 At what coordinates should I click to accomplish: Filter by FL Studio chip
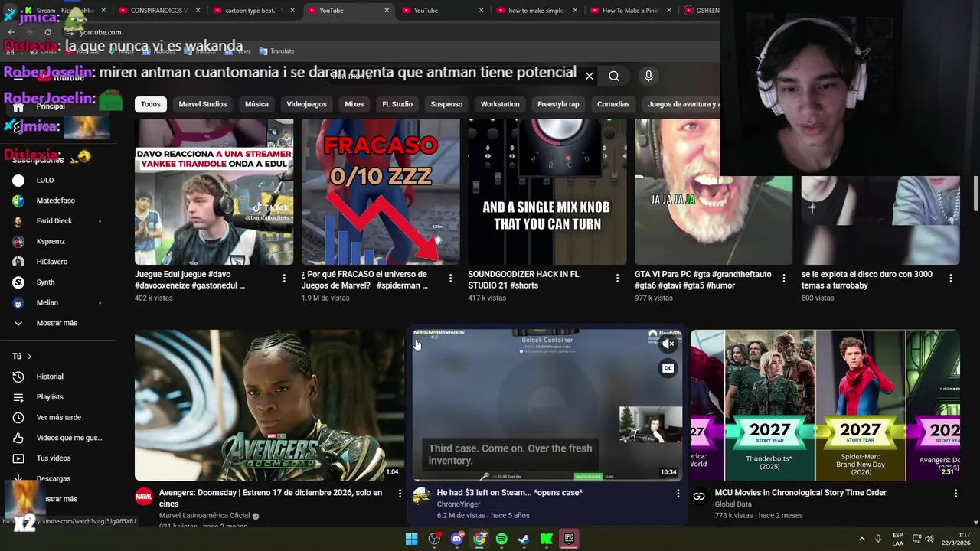(x=397, y=104)
